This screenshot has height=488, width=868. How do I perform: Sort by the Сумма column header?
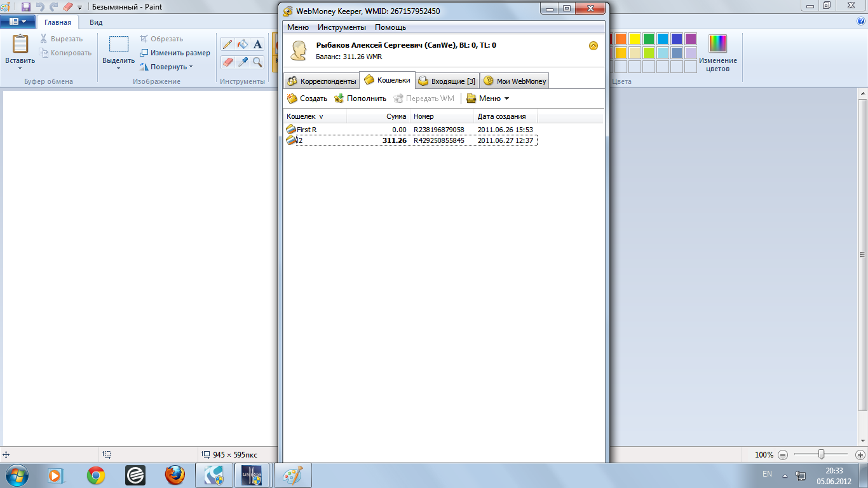pyautogui.click(x=378, y=116)
